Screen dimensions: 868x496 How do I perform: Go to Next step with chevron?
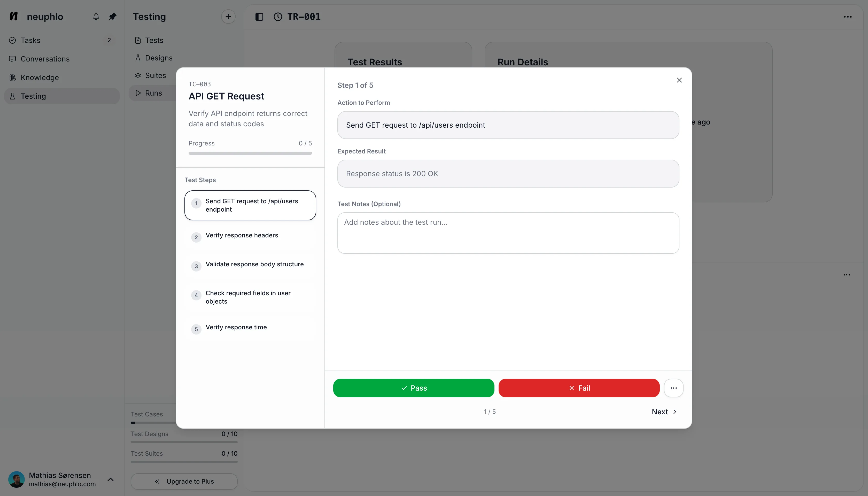[x=664, y=412]
